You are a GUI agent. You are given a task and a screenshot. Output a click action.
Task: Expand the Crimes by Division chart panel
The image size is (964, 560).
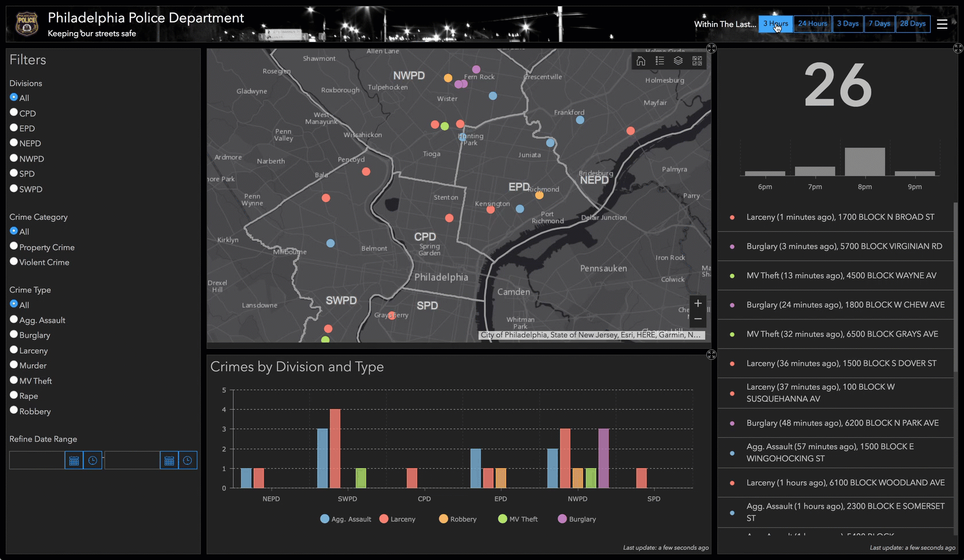(712, 355)
